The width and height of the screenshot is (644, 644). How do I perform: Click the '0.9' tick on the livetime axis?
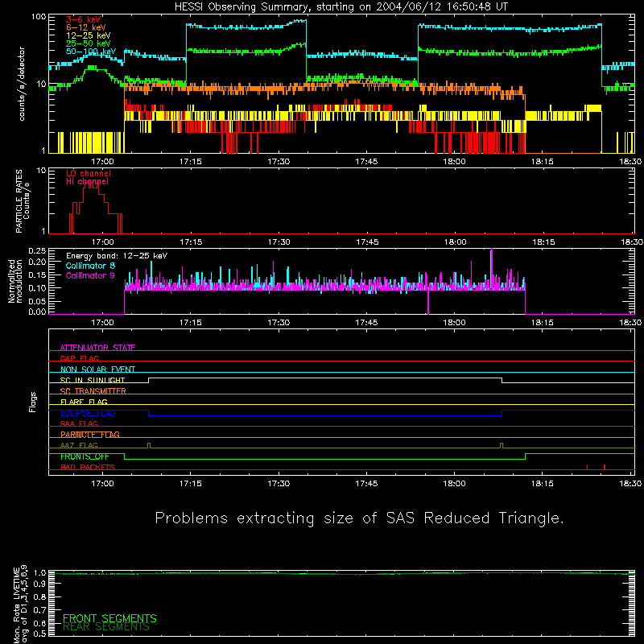pos(39,584)
